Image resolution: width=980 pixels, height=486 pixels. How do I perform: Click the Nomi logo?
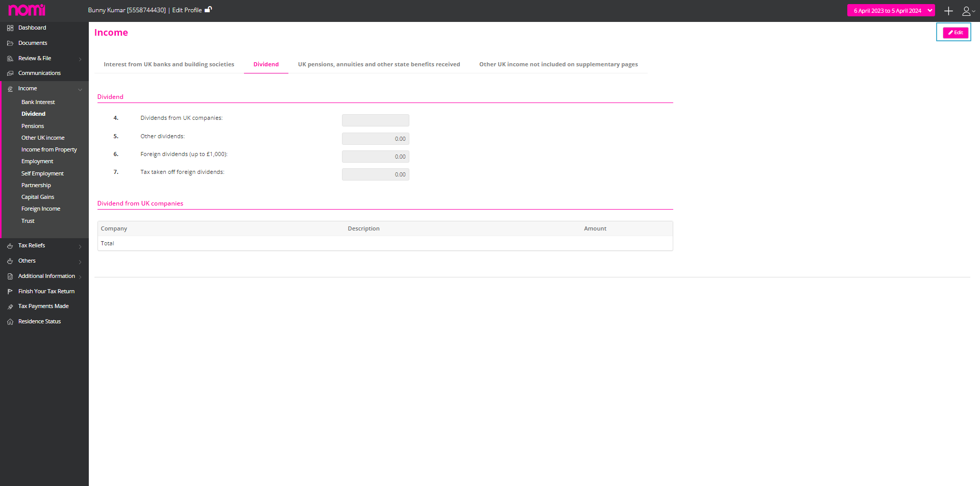(x=27, y=10)
